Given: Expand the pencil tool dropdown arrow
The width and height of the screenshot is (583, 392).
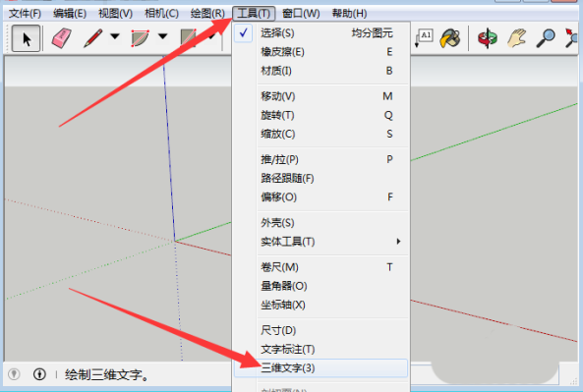Looking at the screenshot, I should pos(115,36).
